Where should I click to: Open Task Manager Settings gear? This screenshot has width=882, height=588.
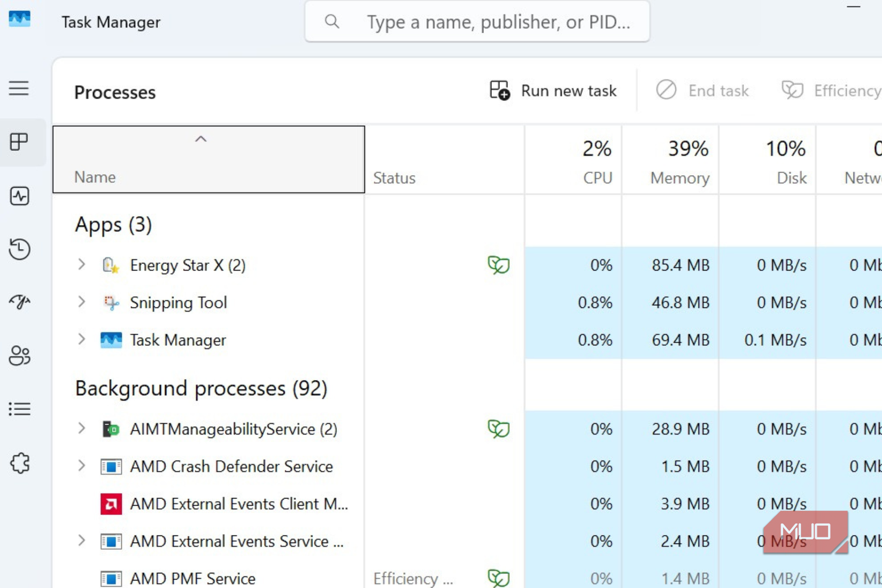point(19,463)
